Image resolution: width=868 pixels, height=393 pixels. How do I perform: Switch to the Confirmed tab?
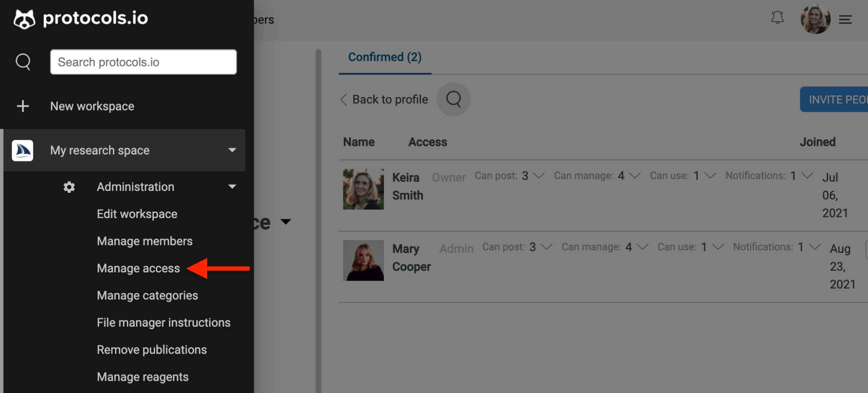(x=384, y=57)
